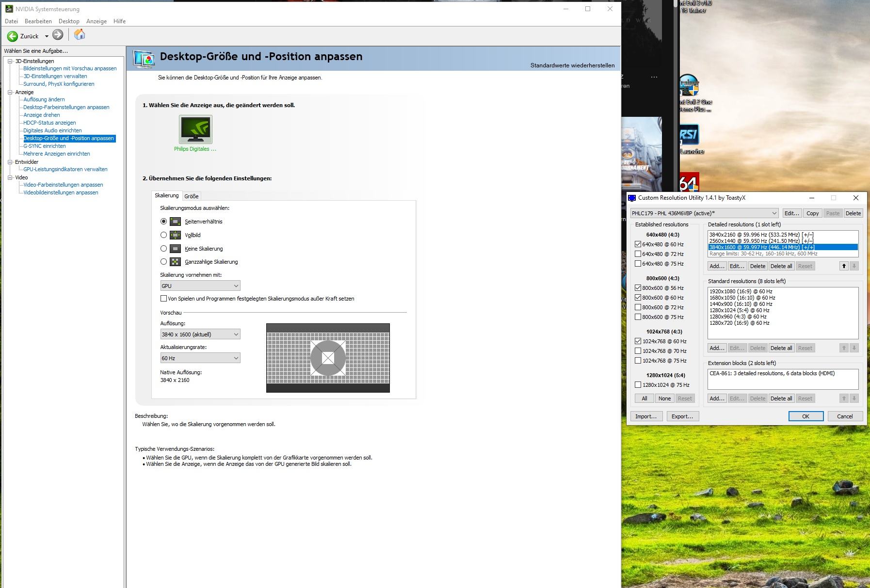Screen dimensions: 870x588
Task: Open the Anzeige menu
Action: [97, 21]
